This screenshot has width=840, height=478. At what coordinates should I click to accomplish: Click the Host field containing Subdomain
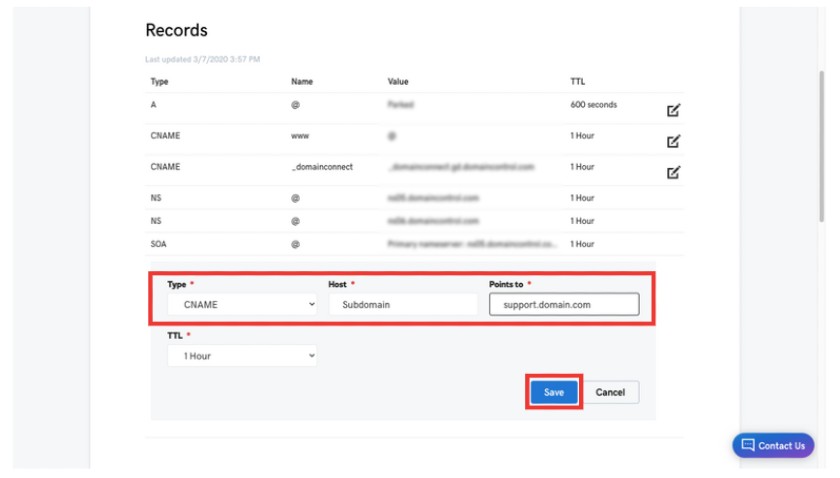403,304
